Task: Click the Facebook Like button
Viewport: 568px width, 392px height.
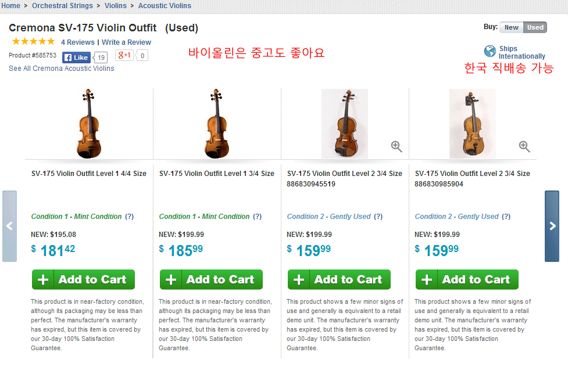Action: click(x=76, y=57)
